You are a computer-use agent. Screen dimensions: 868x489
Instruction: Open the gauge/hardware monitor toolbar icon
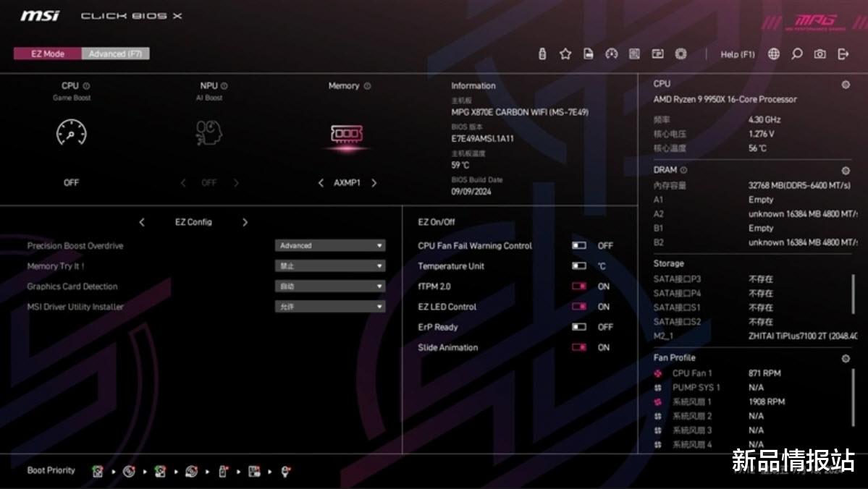[x=612, y=54]
